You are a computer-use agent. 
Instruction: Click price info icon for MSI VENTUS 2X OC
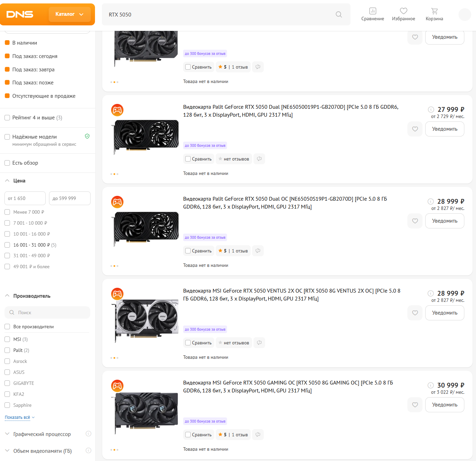431,293
